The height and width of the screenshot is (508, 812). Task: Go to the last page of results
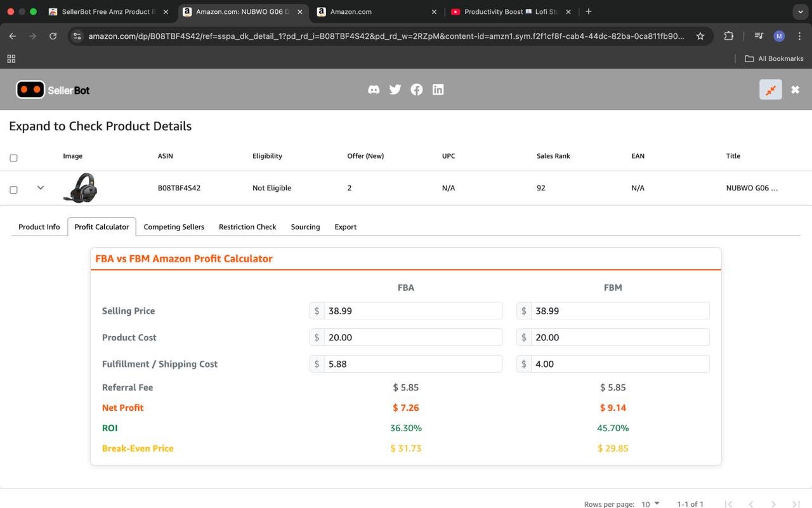796,504
